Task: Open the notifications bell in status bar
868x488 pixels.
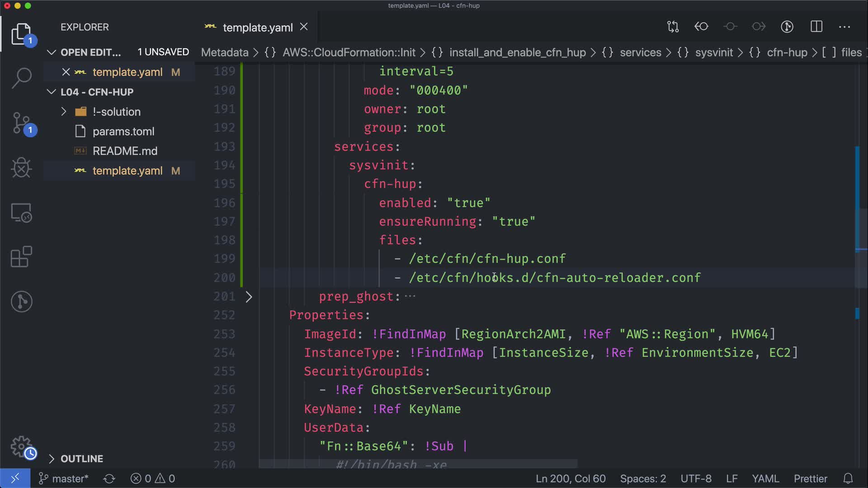Action: point(848,479)
